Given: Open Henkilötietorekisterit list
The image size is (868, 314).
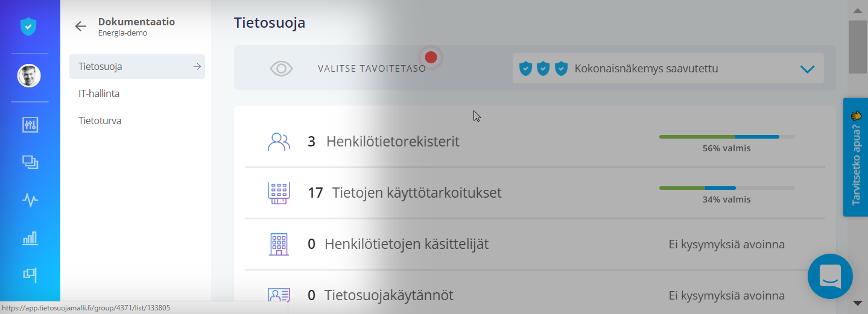Looking at the screenshot, I should click(x=534, y=142).
